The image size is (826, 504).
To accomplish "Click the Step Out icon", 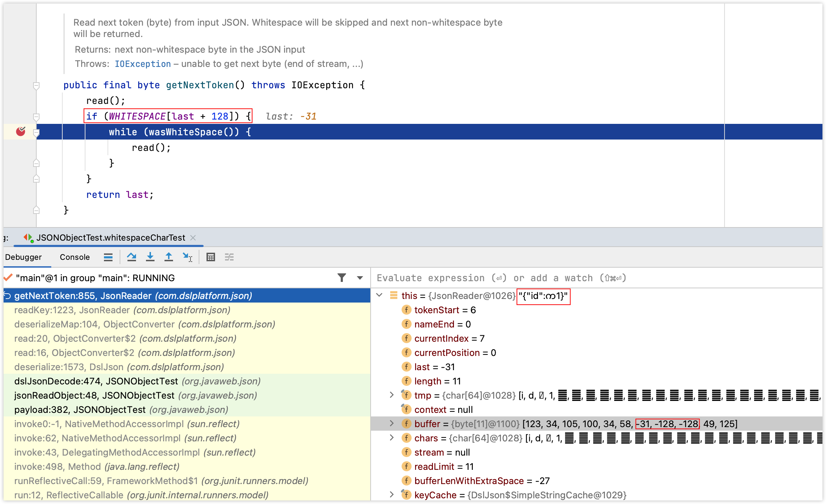I will pyautogui.click(x=169, y=257).
